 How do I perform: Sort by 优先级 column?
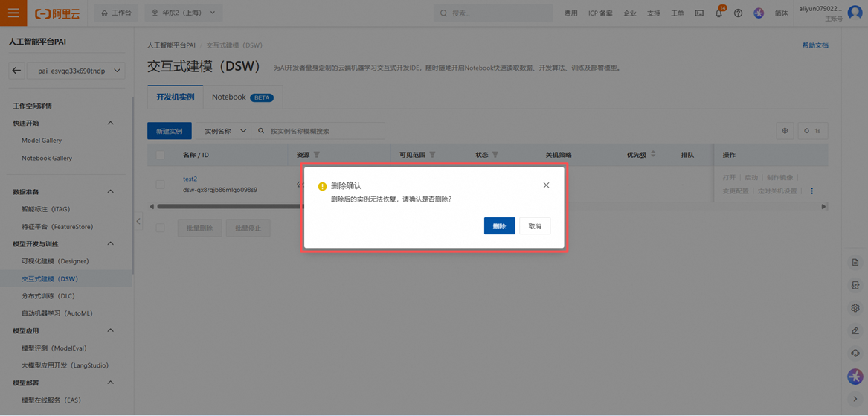tap(653, 154)
